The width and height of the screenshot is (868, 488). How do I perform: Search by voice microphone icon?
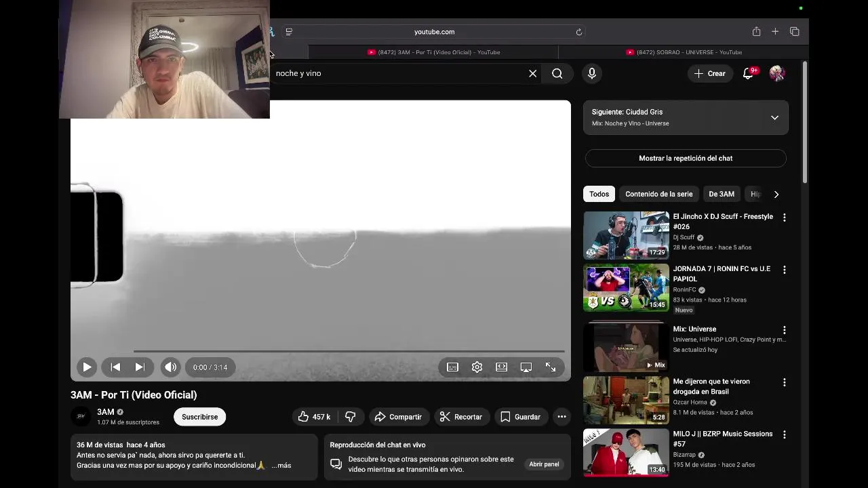pos(592,73)
